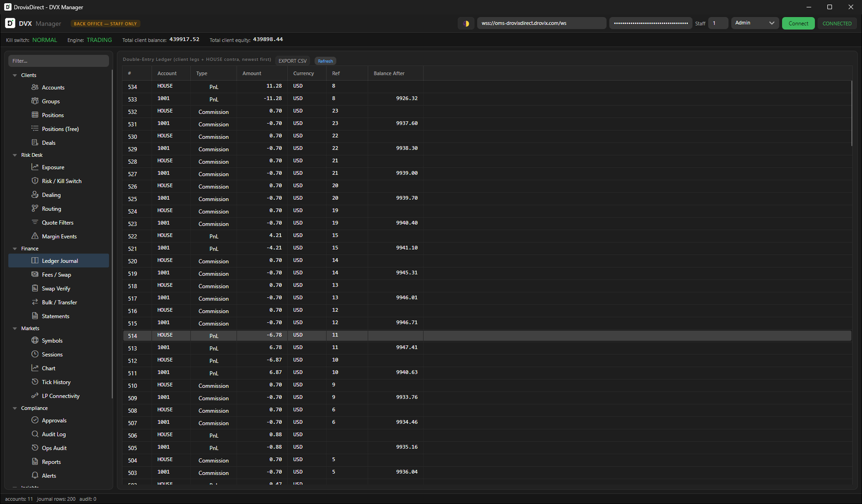
Task: Click the Margin Events warning icon
Action: point(35,236)
